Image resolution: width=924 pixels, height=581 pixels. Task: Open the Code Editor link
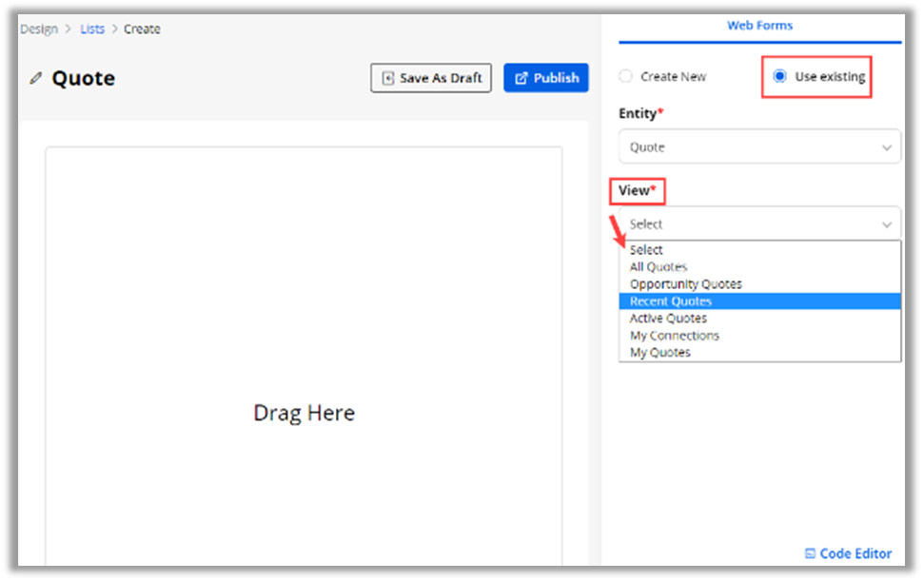(855, 553)
